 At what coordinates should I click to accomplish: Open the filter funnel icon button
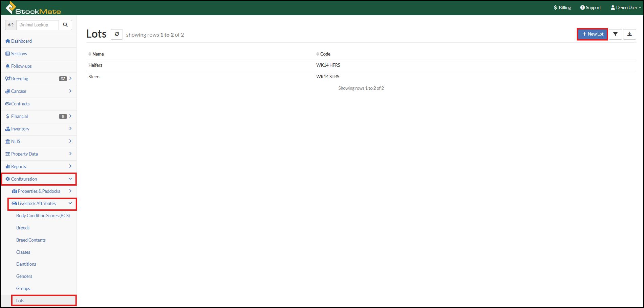click(x=615, y=34)
